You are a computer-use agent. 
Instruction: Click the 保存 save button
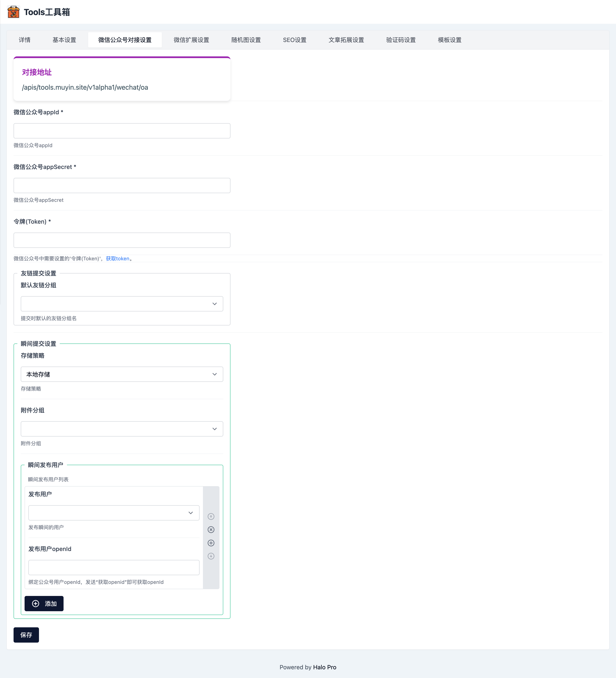click(26, 635)
